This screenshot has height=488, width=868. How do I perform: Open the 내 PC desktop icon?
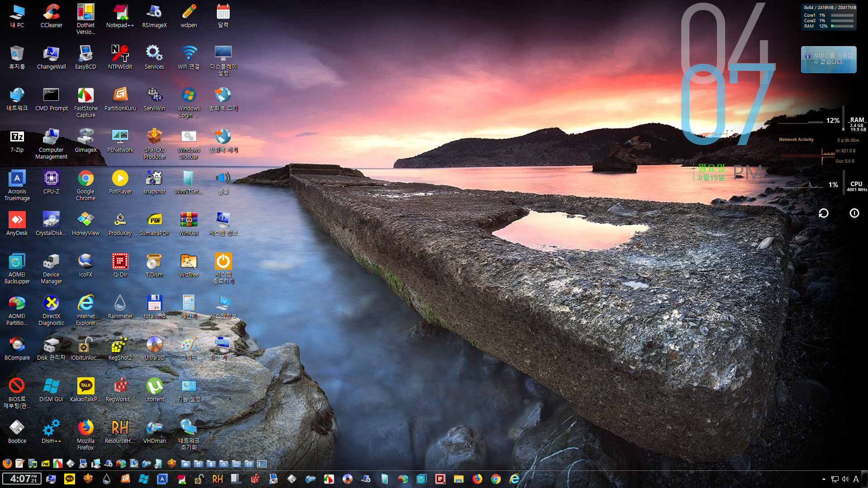point(17,16)
